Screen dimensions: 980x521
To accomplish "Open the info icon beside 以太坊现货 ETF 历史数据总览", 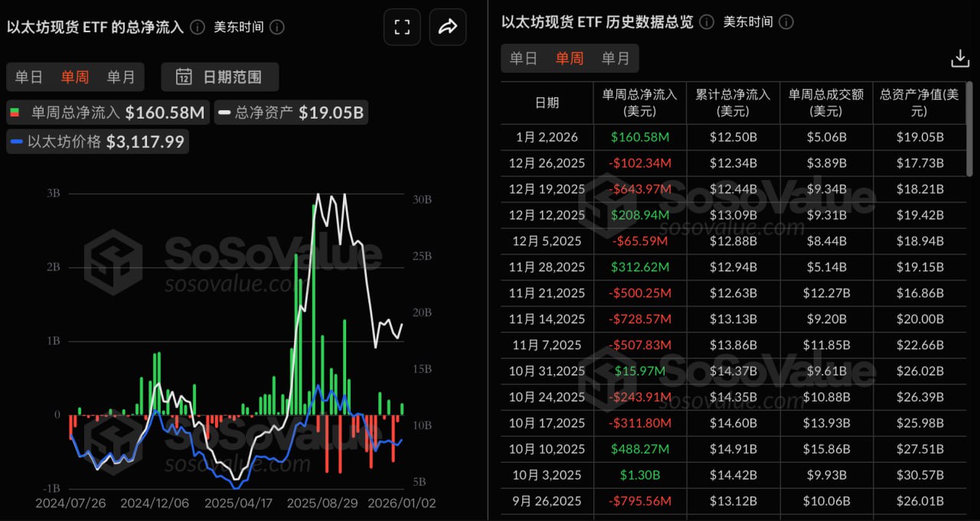I will [709, 22].
